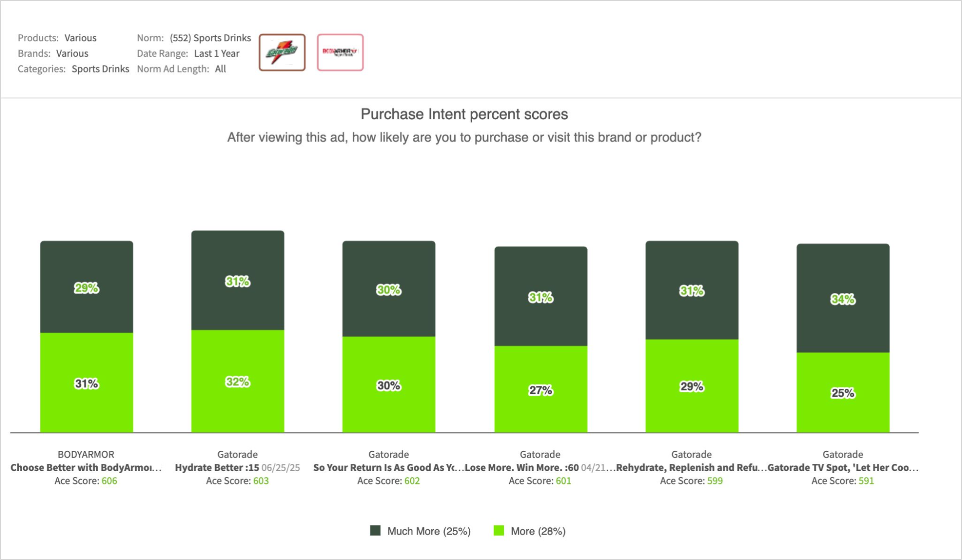Open the Lose More. Win More. :60 ad

coord(522,468)
